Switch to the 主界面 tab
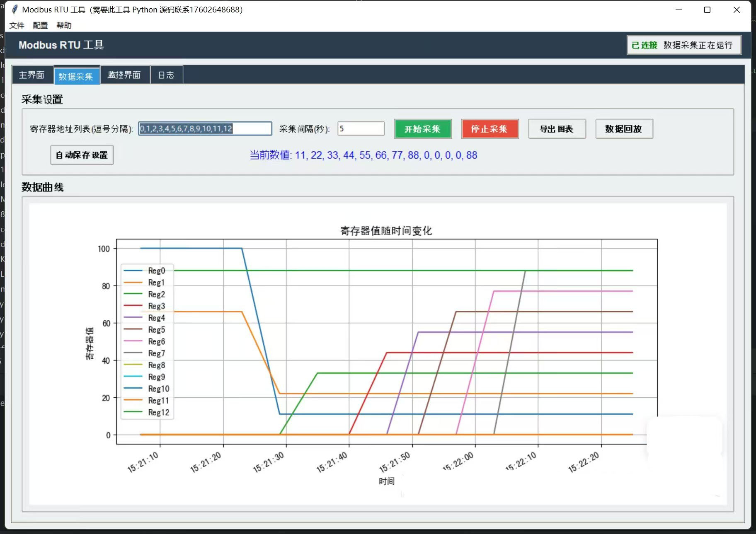This screenshot has height=534, width=756. (32, 75)
